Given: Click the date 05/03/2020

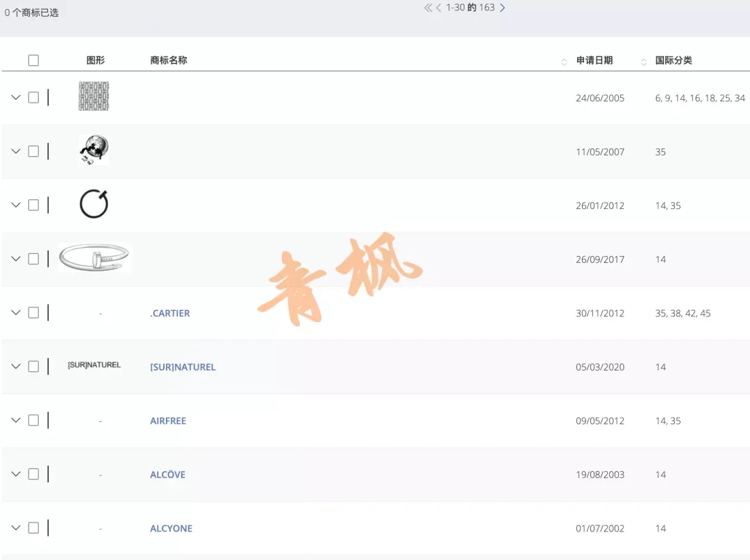Looking at the screenshot, I should pyautogui.click(x=600, y=367).
